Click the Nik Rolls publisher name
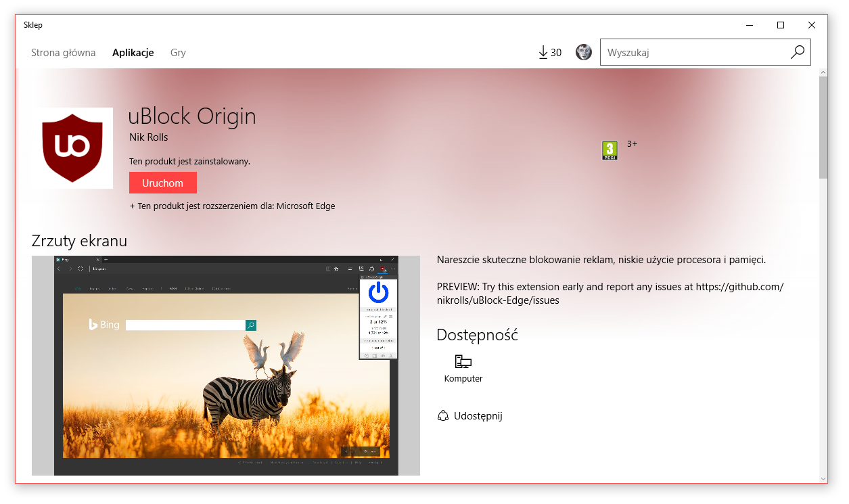 [148, 137]
